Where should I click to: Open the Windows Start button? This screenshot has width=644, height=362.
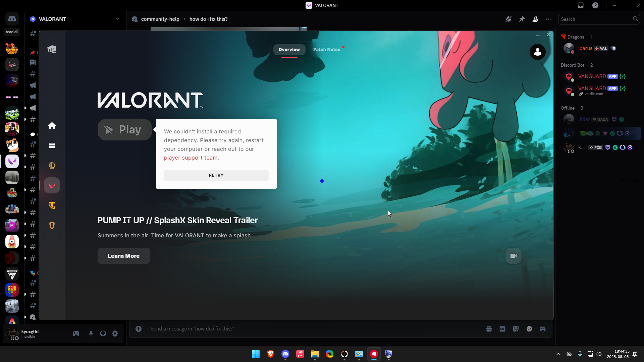(x=256, y=354)
